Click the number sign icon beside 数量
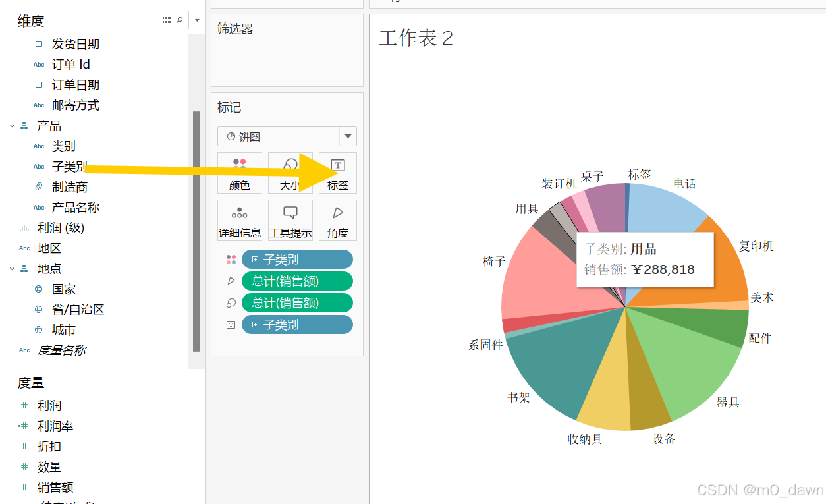 coord(24,467)
